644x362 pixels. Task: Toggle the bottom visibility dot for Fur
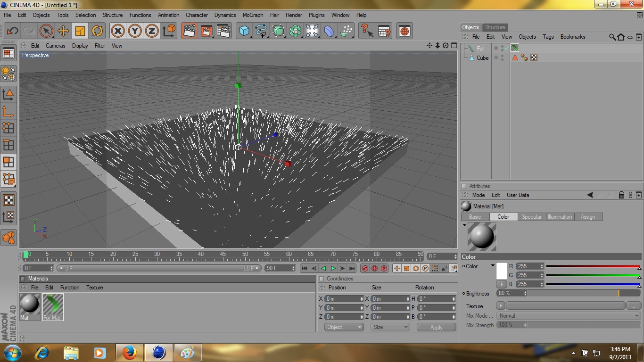pyautogui.click(x=501, y=49)
